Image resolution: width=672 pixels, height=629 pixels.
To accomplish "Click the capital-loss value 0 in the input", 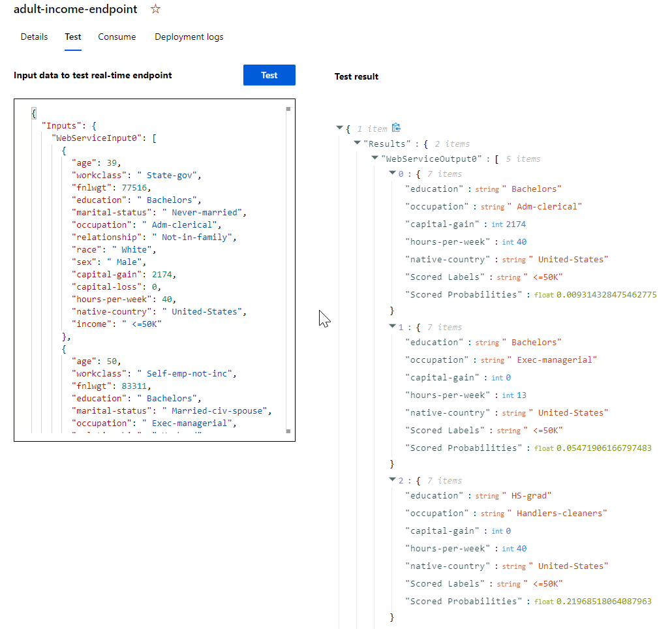I will tap(154, 287).
